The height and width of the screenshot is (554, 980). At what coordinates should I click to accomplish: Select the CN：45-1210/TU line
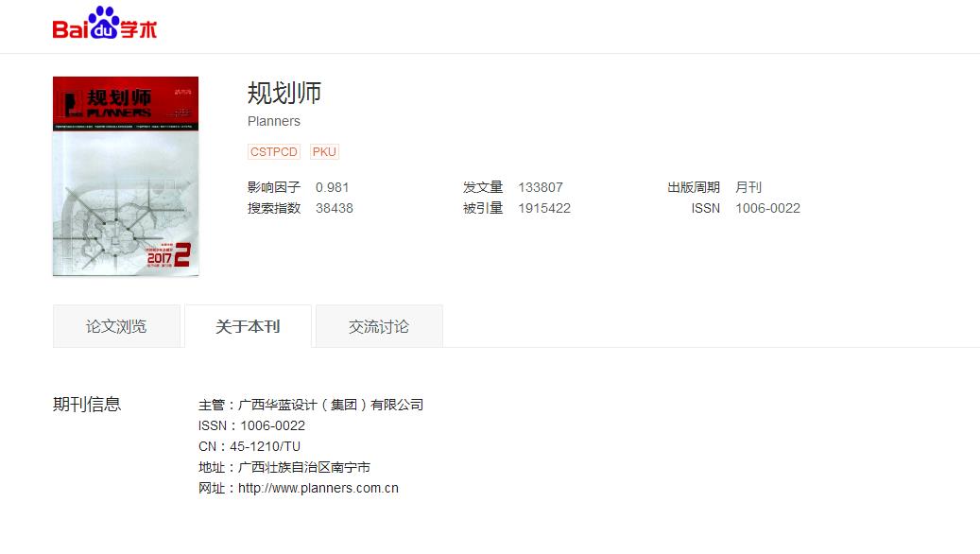[249, 446]
